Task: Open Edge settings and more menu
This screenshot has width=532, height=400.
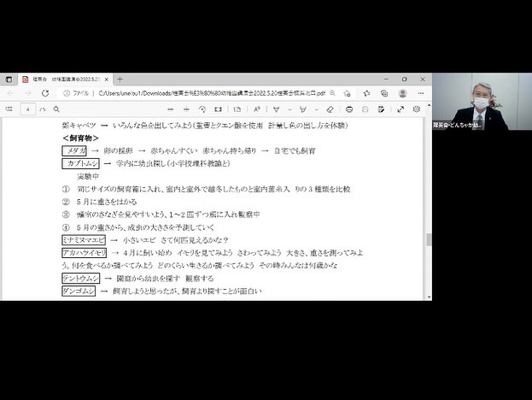Action: (421, 93)
